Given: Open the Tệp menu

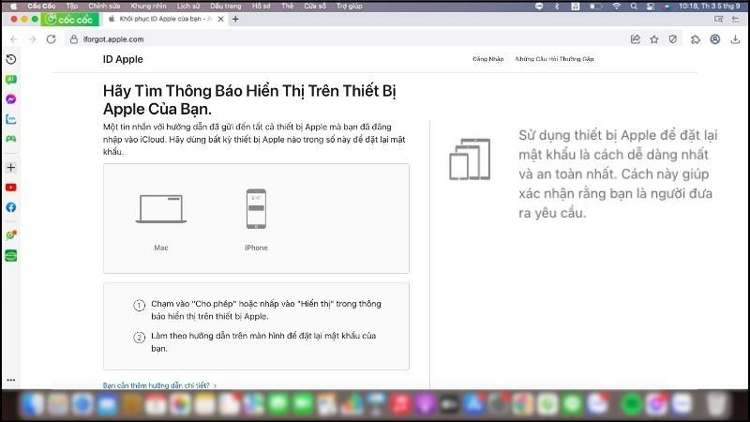Looking at the screenshot, I should click(72, 6).
